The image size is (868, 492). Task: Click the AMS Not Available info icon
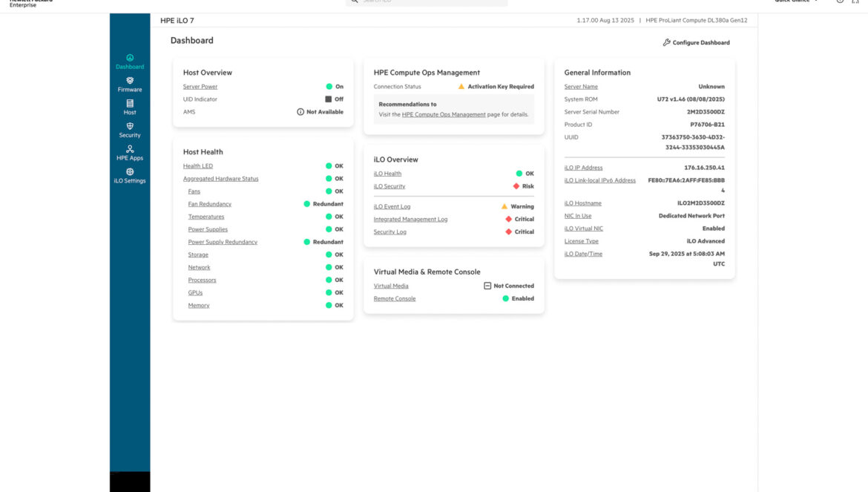(x=300, y=112)
